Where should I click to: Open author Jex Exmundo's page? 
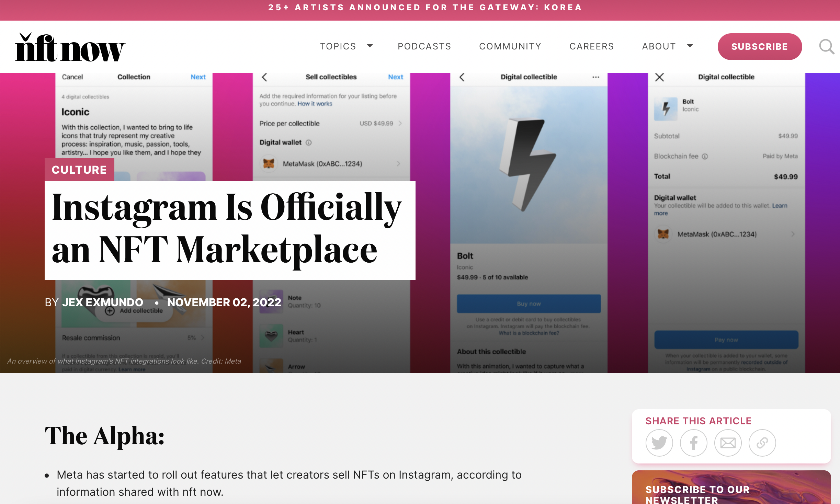pyautogui.click(x=102, y=302)
